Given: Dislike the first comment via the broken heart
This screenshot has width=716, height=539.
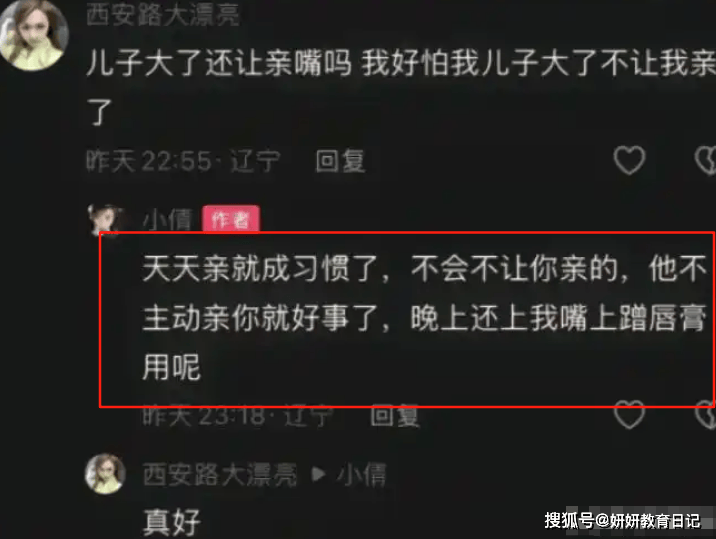Looking at the screenshot, I should (x=705, y=160).
